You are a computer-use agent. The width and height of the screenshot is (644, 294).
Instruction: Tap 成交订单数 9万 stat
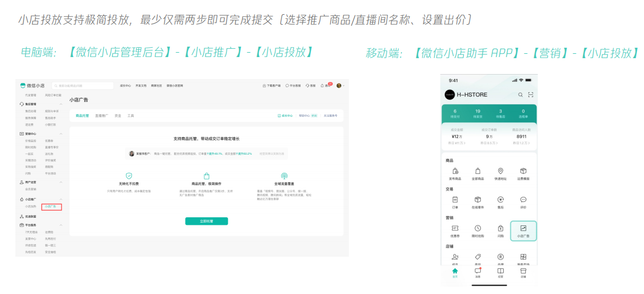pos(489,136)
